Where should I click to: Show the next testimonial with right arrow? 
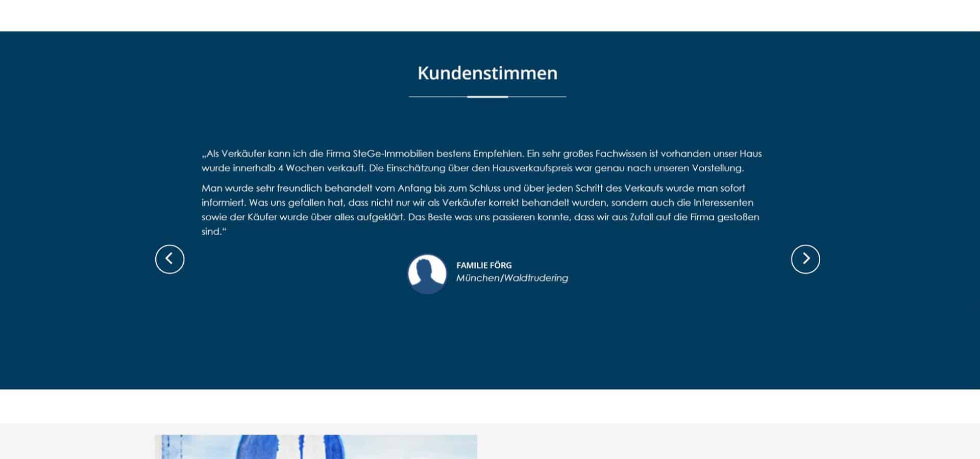pyautogui.click(x=805, y=259)
